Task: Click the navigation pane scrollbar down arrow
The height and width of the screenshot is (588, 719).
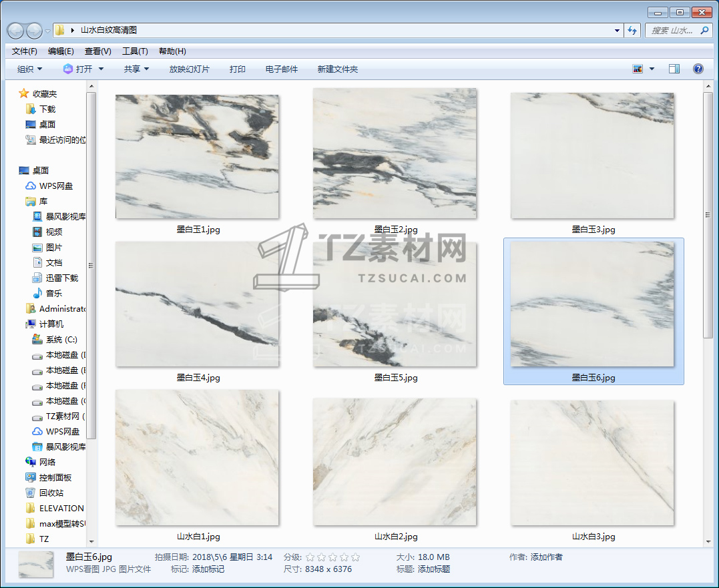Action: [x=91, y=542]
